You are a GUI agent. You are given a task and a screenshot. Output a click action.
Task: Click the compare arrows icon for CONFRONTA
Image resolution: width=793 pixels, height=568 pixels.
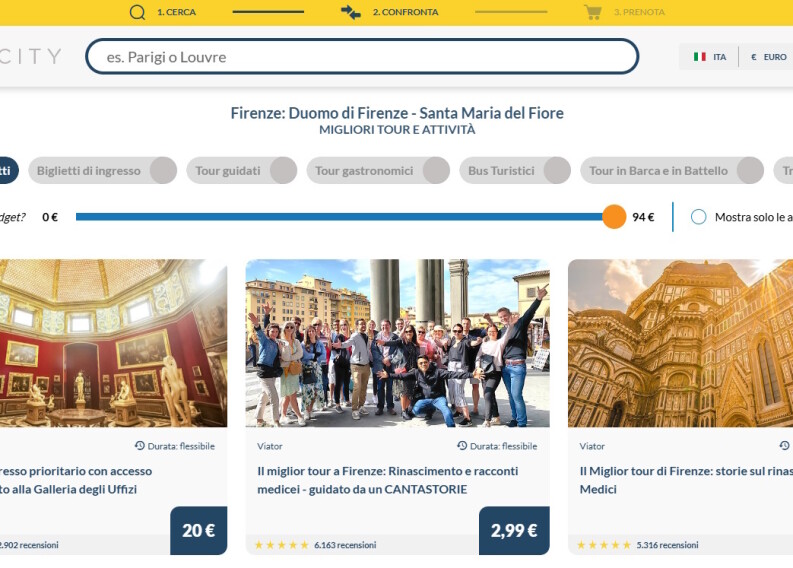350,12
